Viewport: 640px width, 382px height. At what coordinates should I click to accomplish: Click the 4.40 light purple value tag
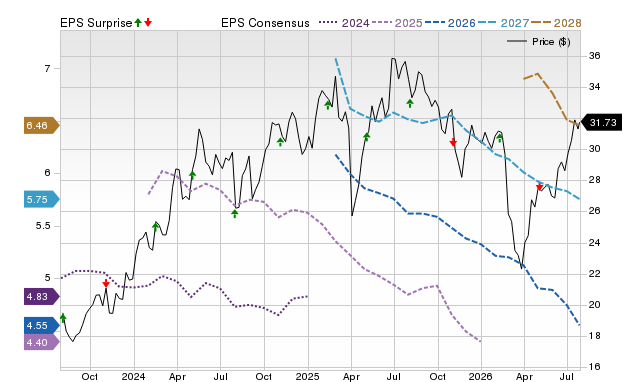(42, 342)
